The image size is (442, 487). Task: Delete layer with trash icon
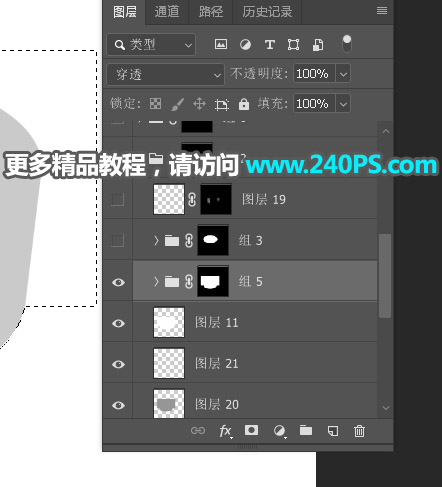point(359,431)
